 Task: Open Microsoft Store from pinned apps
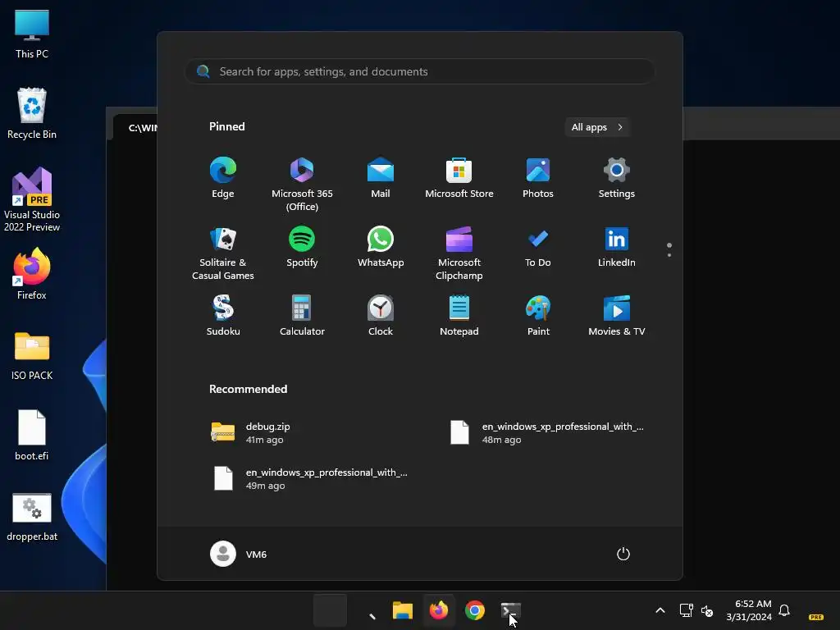(459, 178)
